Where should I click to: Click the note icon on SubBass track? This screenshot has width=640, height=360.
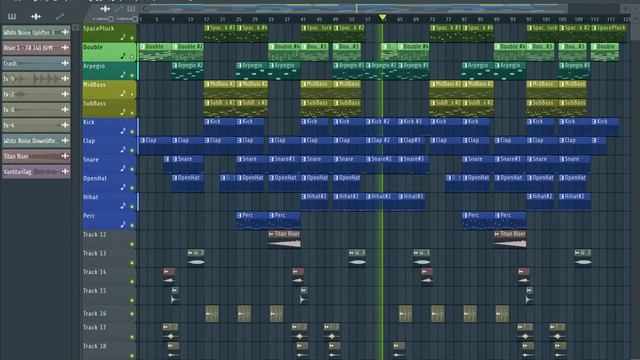coord(123,112)
